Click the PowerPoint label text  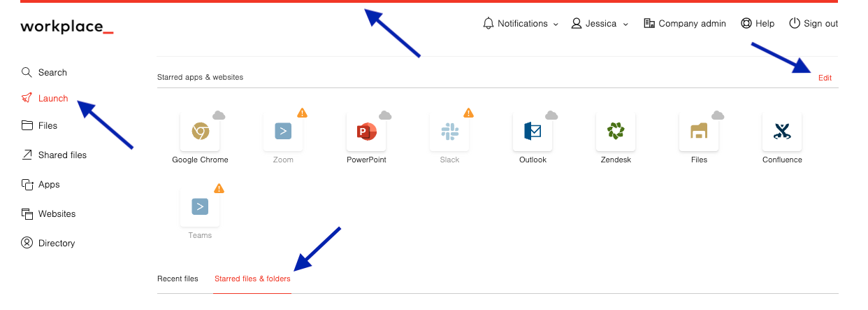click(x=366, y=160)
